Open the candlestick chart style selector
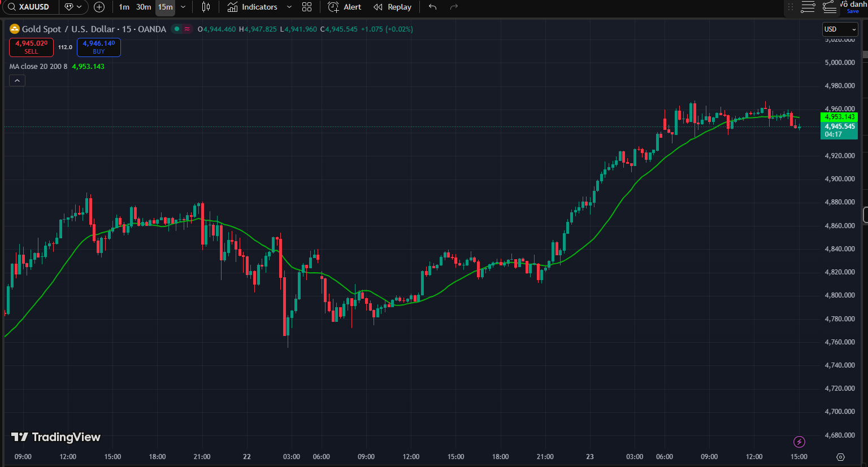Screen dimensions: 868x467 [206, 7]
